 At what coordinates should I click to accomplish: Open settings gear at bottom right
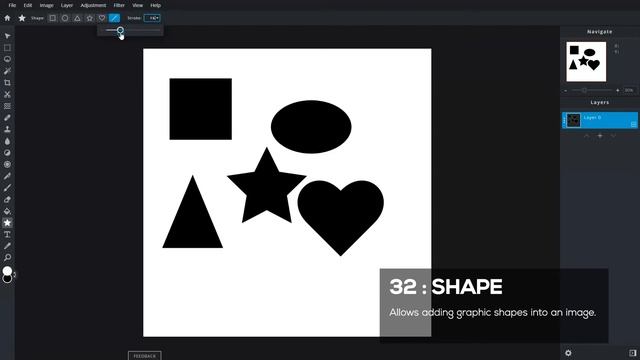tap(568, 353)
